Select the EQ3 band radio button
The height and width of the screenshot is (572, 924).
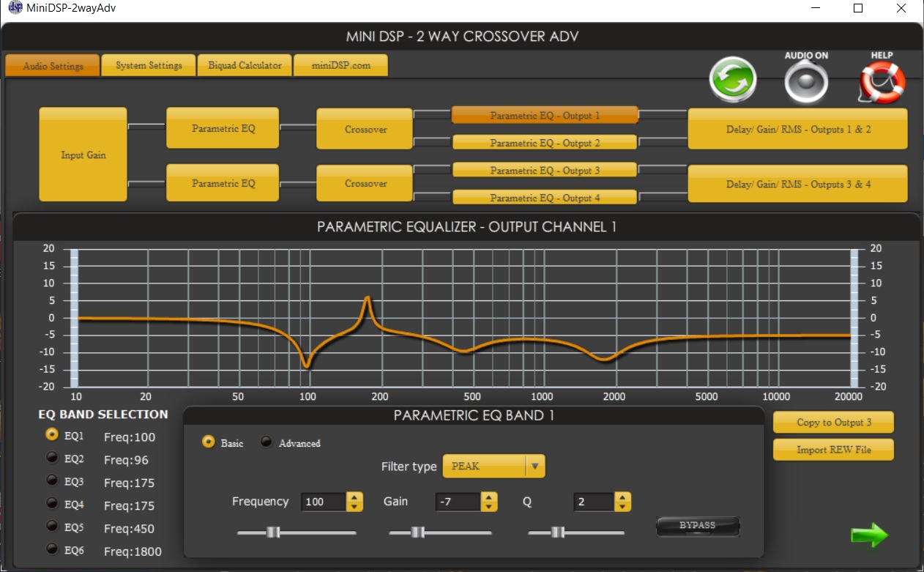tap(52, 480)
